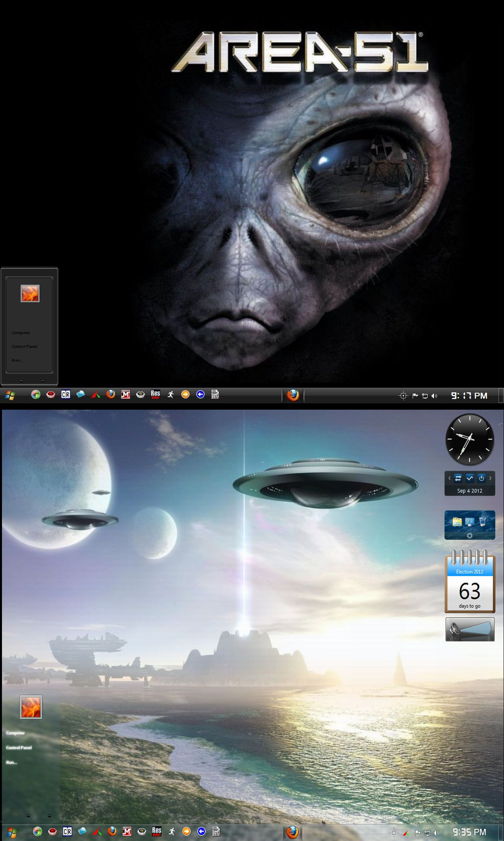Open red M icon on lower light taskbar
Screen dimensions: 504x841
pos(127,831)
